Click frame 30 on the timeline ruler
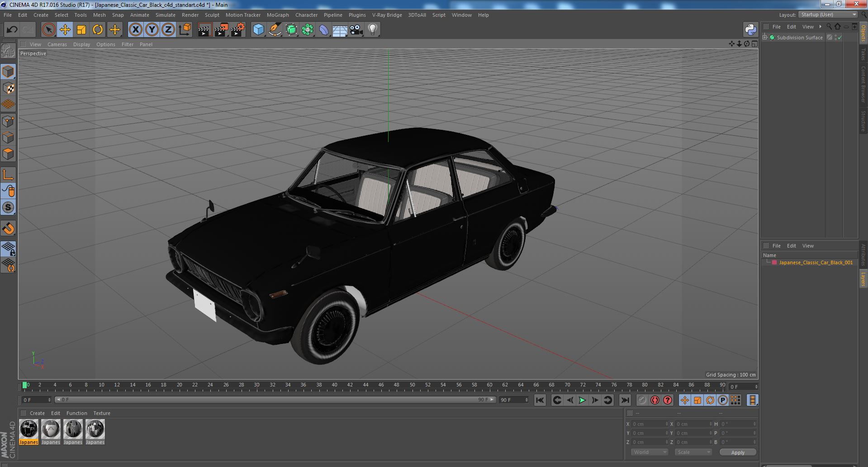 click(x=256, y=386)
